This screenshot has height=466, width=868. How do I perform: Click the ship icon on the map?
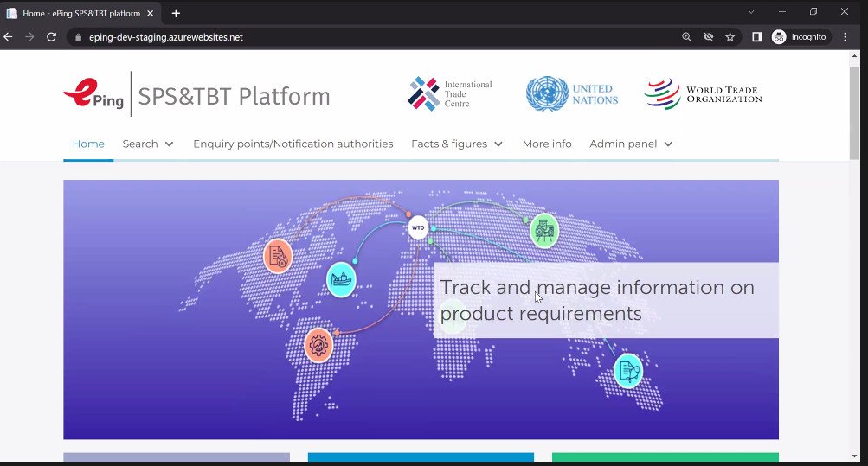(341, 279)
